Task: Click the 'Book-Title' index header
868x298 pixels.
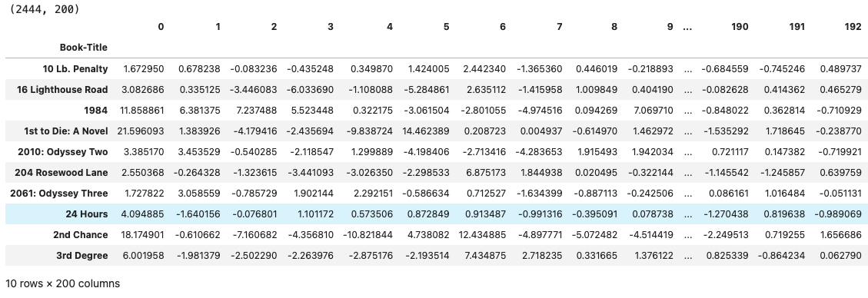Action: click(84, 48)
